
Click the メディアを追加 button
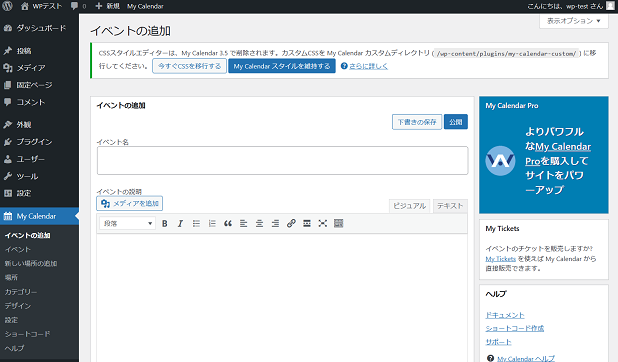click(x=130, y=203)
